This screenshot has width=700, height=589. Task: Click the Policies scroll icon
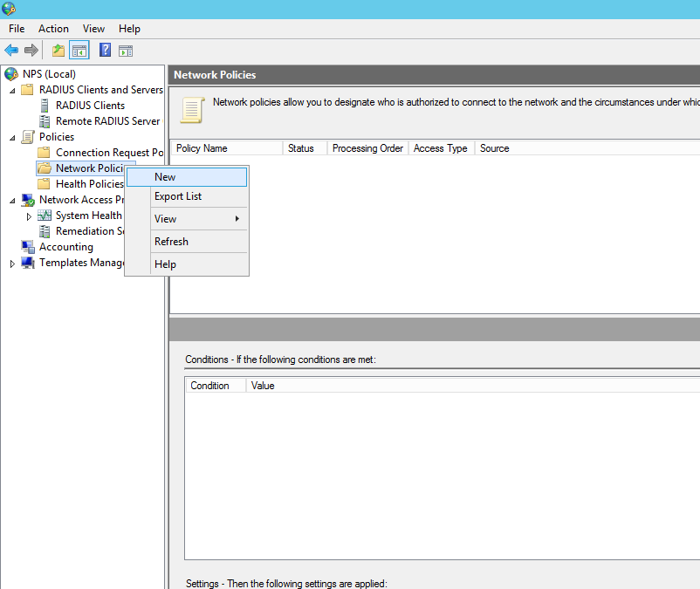tap(28, 137)
